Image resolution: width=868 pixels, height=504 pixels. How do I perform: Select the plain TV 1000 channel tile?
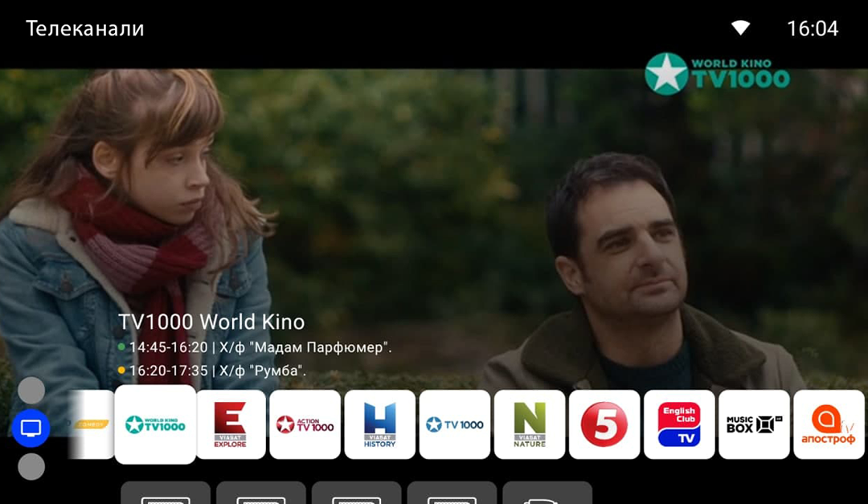point(454,424)
